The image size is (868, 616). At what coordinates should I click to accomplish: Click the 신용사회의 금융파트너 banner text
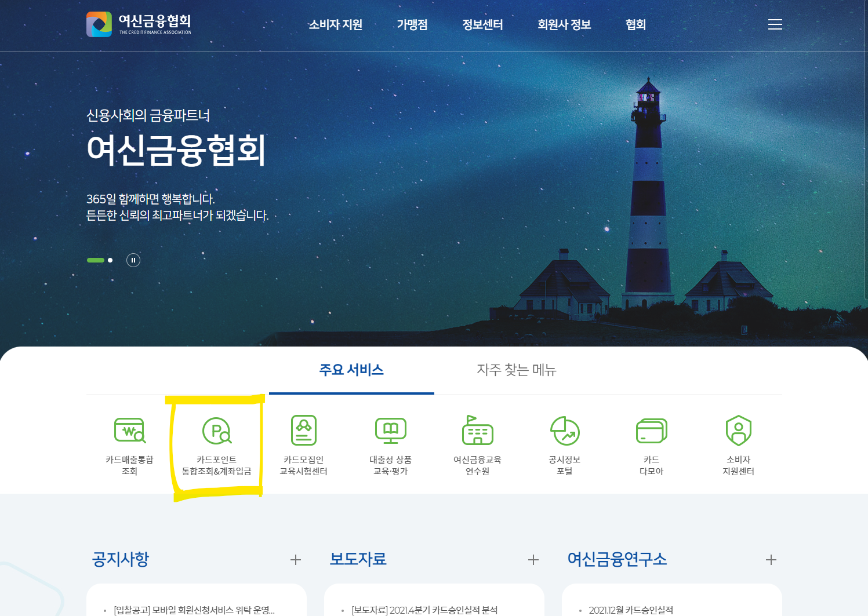[x=148, y=115]
